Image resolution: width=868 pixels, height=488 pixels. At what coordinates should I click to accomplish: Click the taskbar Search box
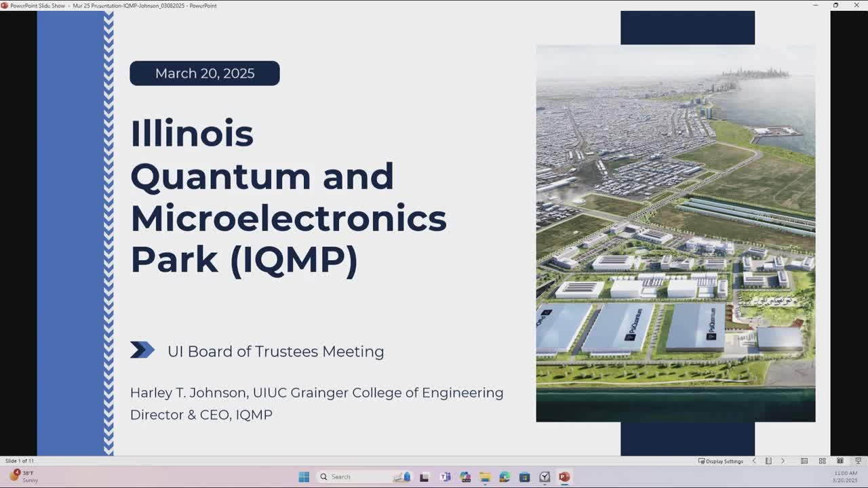[366, 476]
